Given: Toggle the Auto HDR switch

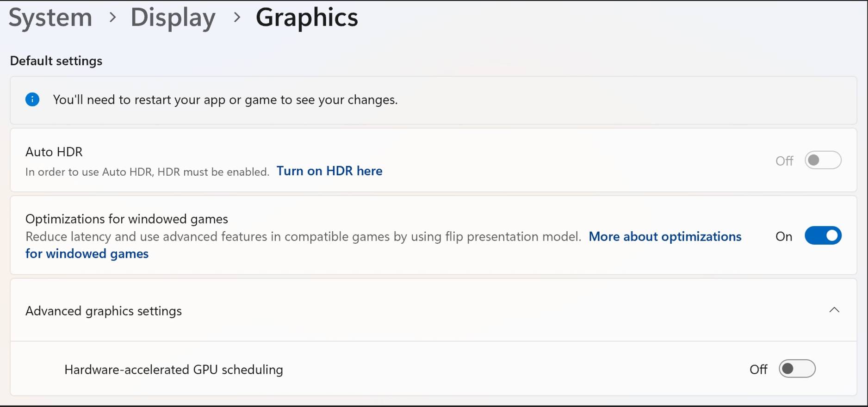Looking at the screenshot, I should [823, 160].
